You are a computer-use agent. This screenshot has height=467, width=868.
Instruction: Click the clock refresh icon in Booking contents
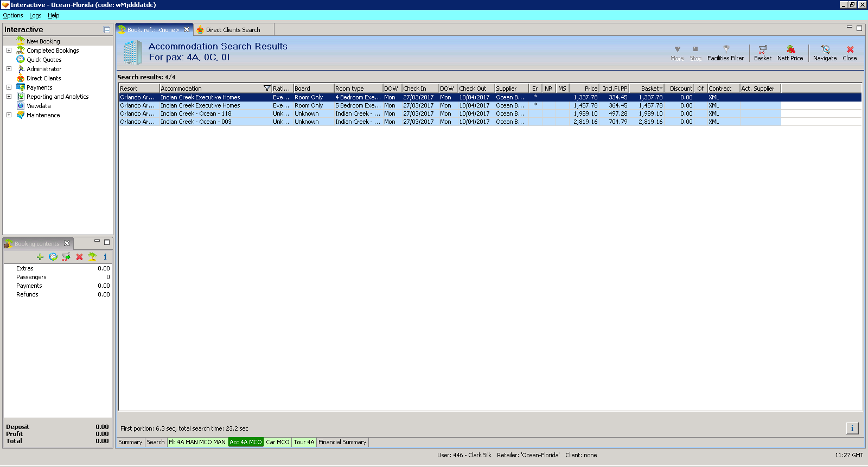tap(53, 257)
